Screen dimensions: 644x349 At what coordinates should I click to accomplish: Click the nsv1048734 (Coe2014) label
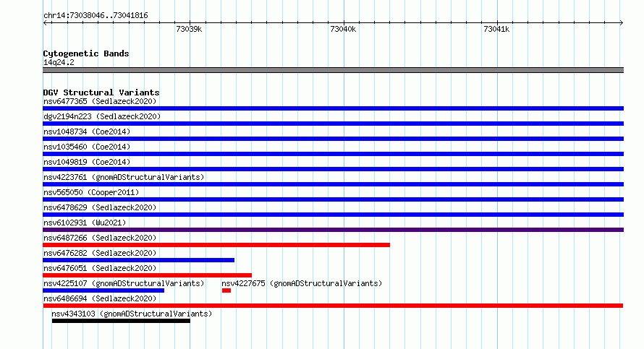(x=87, y=132)
